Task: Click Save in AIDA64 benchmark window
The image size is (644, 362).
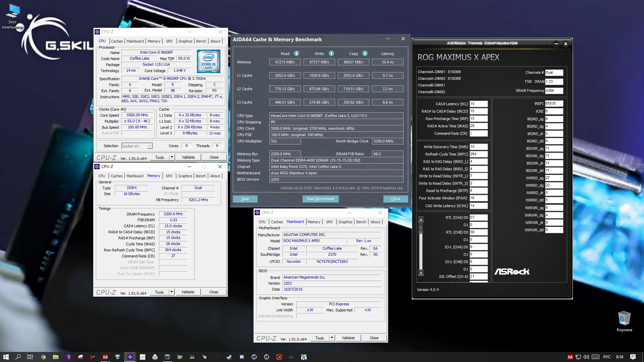Action: 245,199
